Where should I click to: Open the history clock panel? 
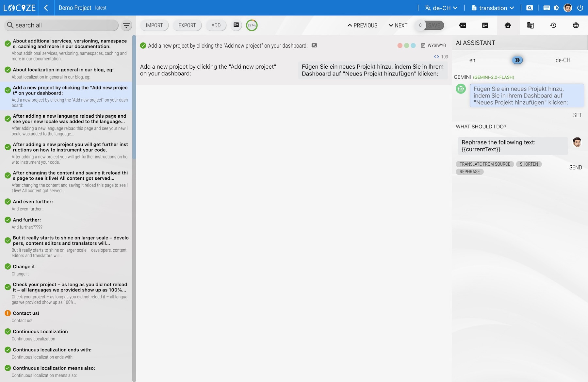click(x=553, y=25)
